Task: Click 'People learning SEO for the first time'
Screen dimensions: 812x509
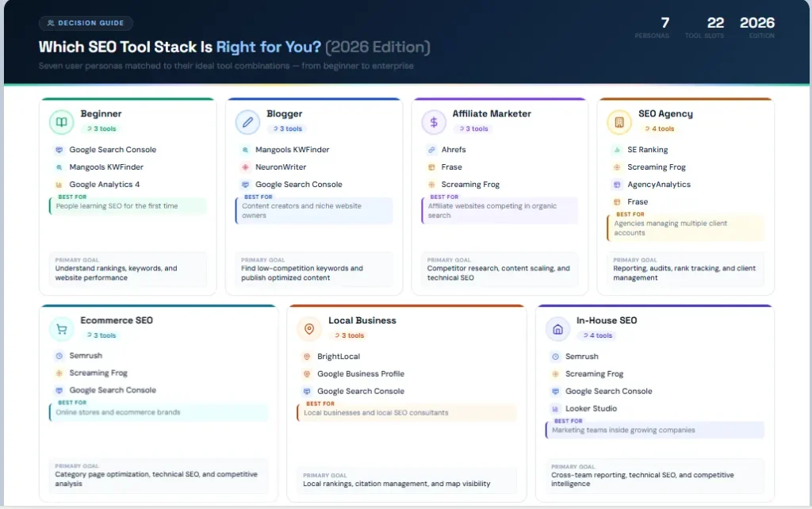Action: click(x=117, y=206)
